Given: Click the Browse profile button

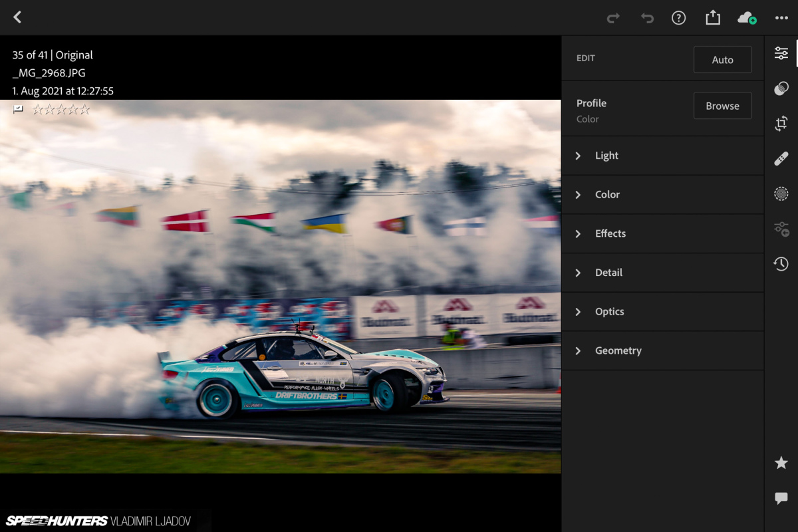Looking at the screenshot, I should click(722, 106).
